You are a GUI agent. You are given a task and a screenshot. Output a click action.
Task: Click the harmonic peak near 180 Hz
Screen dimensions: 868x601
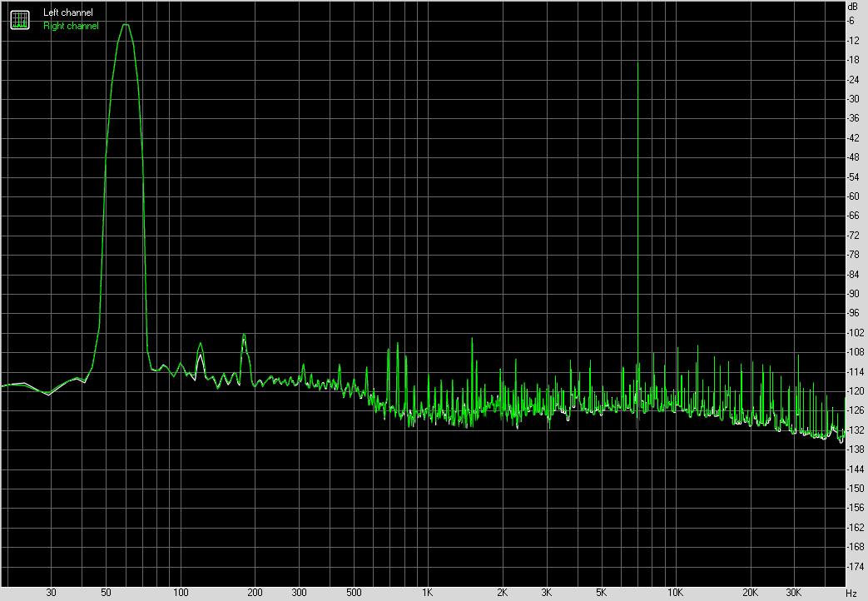[245, 335]
